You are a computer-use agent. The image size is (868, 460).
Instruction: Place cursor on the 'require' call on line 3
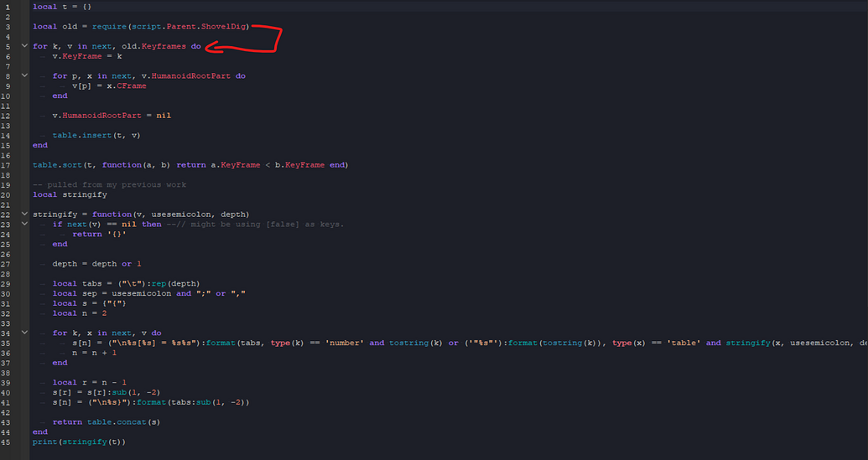tap(110, 27)
